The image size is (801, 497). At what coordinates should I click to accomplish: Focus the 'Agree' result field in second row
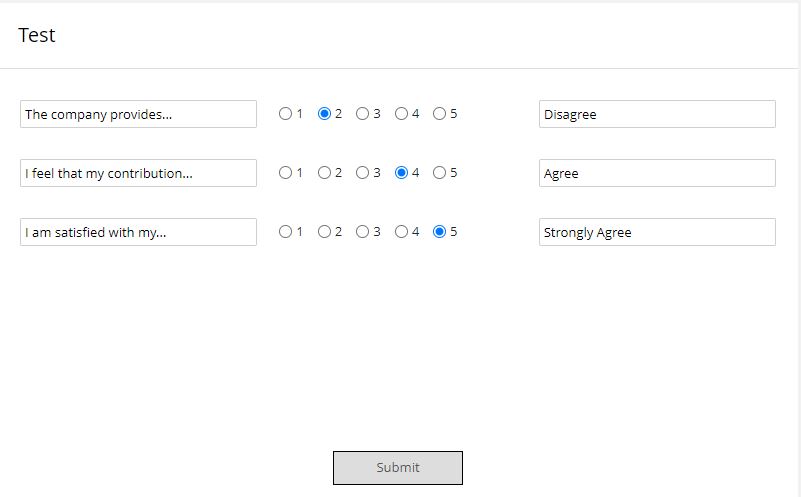[657, 173]
